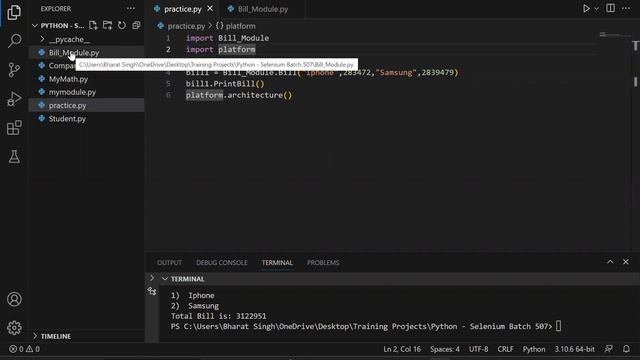Click Ln 2, Col 16 in status bar

pyautogui.click(x=402, y=349)
